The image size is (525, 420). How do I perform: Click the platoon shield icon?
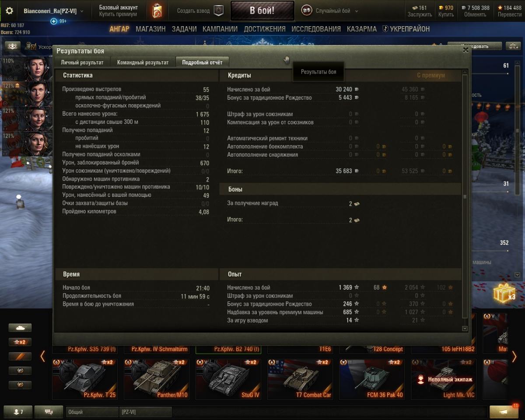[x=218, y=11]
